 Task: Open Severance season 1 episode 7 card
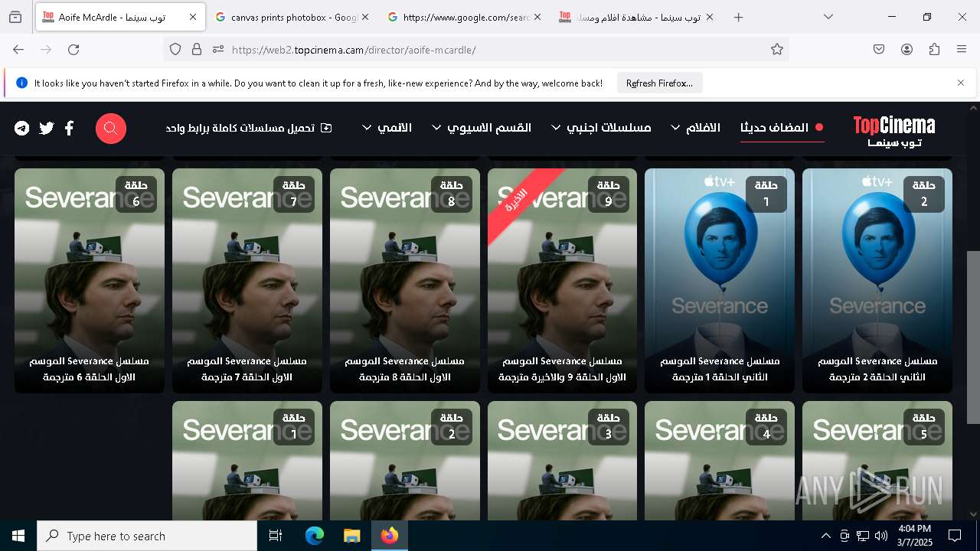click(247, 281)
